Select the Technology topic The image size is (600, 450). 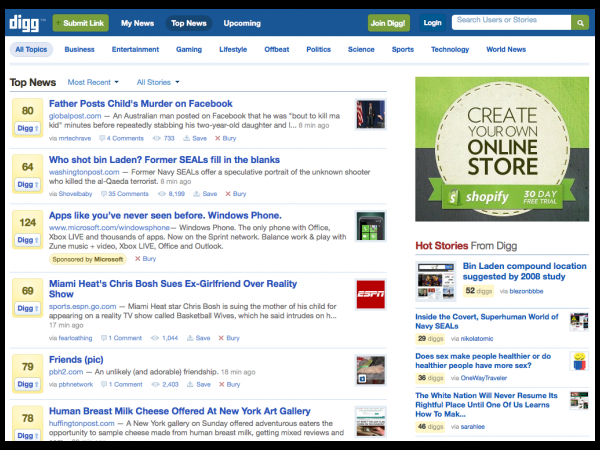click(450, 49)
